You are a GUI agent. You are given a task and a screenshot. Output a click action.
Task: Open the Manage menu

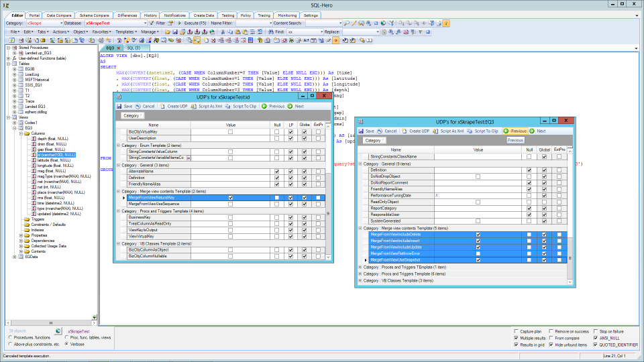click(x=150, y=32)
